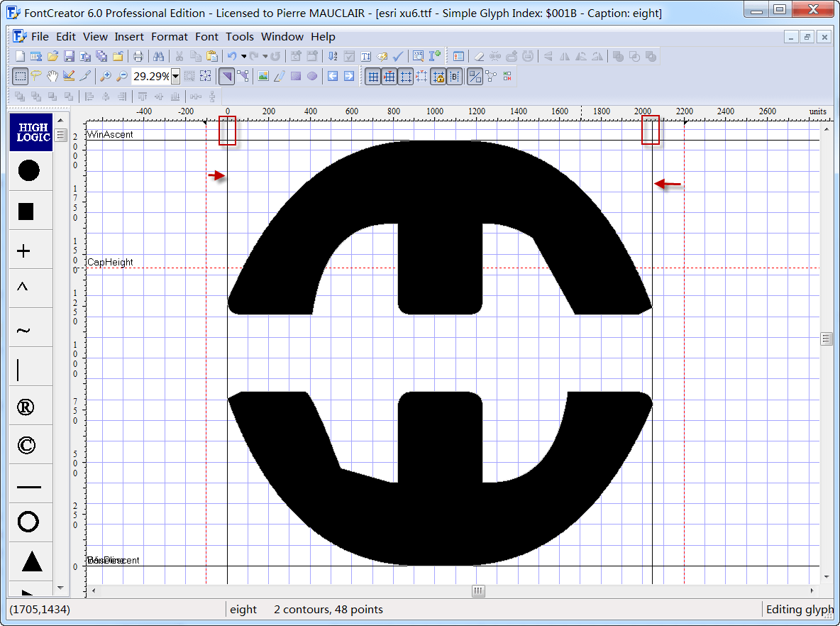Open the undo history dropdown arrow
840x626 pixels.
[243, 56]
